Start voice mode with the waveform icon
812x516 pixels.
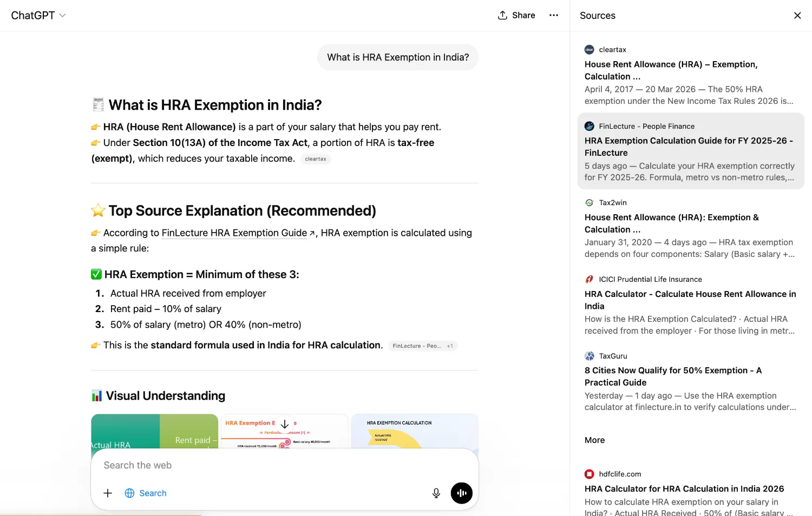pyautogui.click(x=461, y=493)
